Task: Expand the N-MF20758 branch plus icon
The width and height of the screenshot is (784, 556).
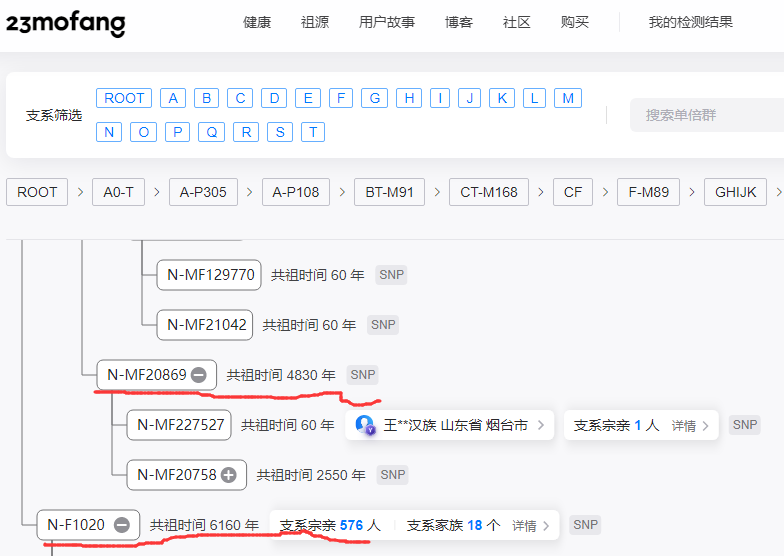Action: point(229,474)
